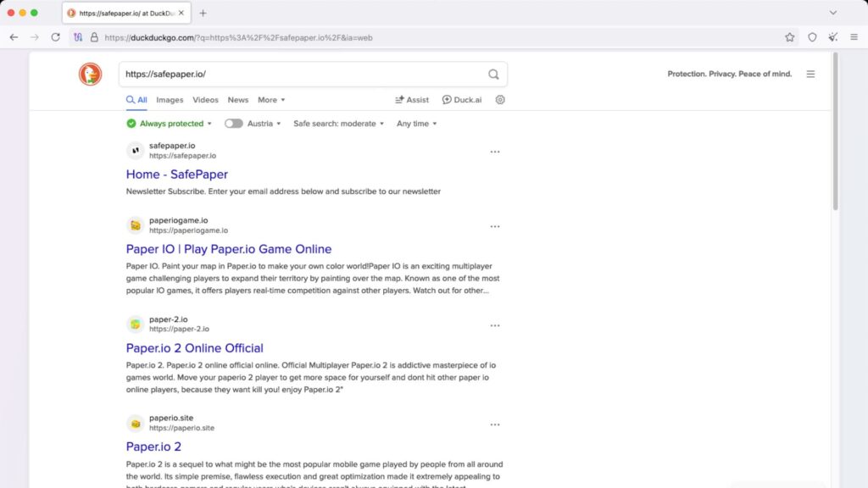The image size is (868, 488).
Task: Open more options for safepaper.io result
Action: coord(495,152)
